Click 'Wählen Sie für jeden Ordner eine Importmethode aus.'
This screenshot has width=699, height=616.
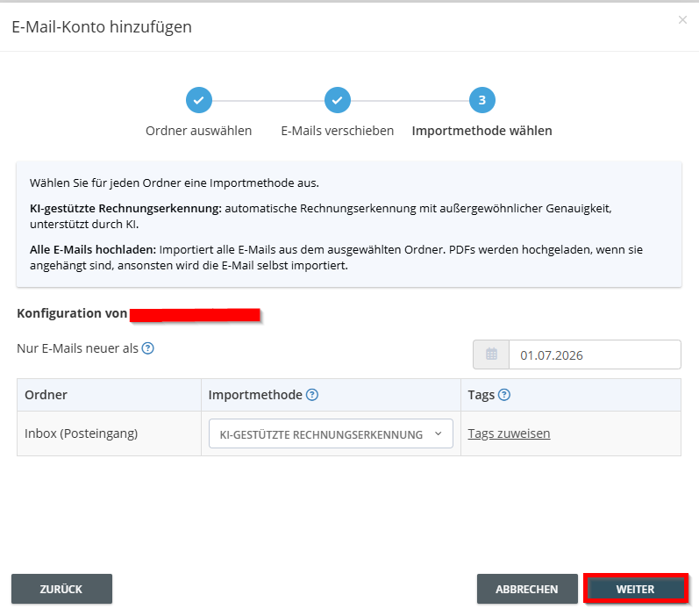pos(175,183)
